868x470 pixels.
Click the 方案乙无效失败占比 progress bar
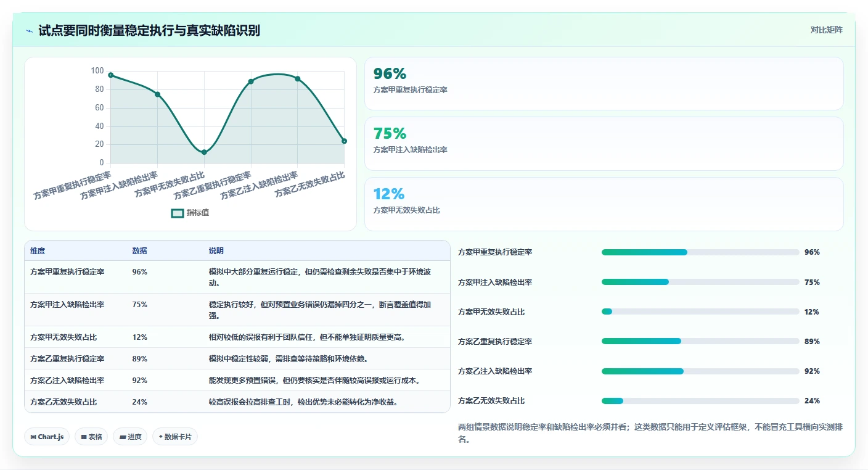[x=700, y=401]
